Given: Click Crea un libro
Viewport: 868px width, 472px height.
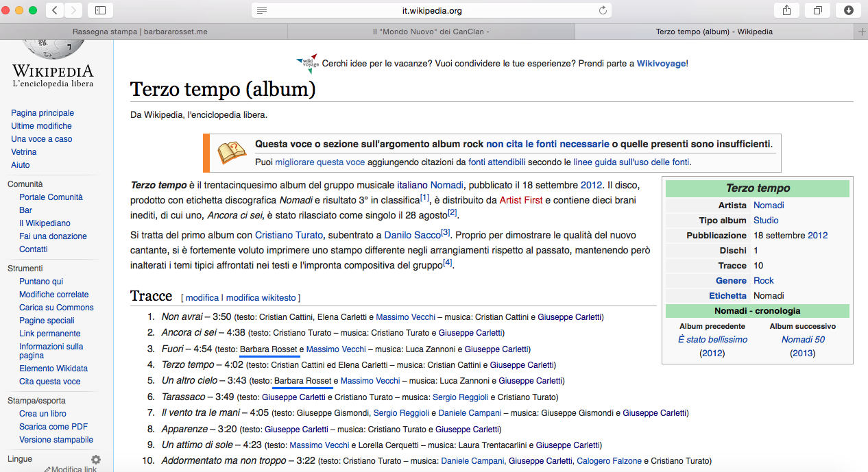Looking at the screenshot, I should [43, 414].
